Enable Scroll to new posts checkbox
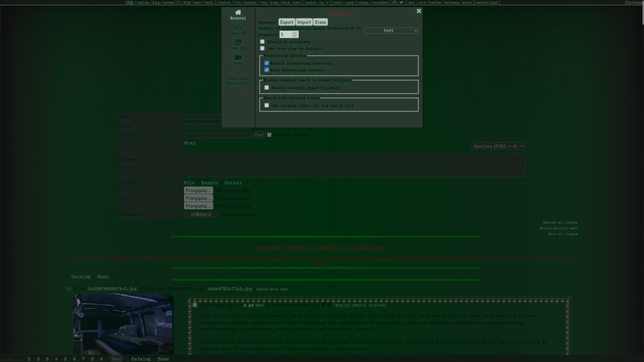 click(x=262, y=41)
